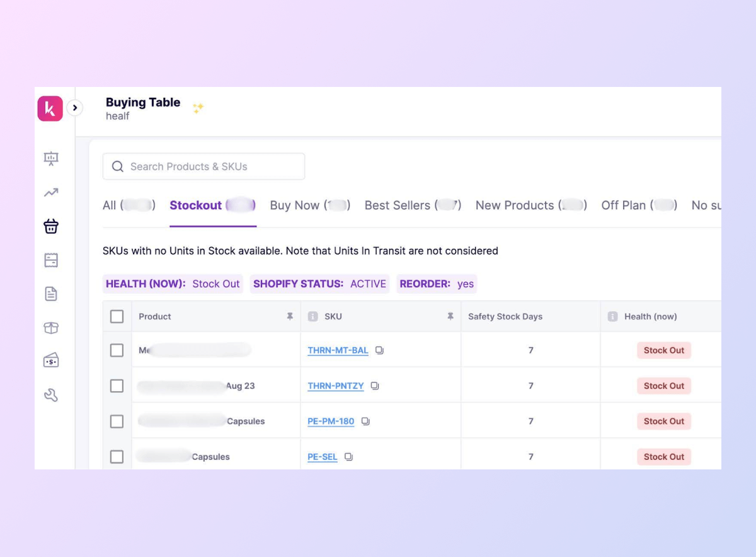The image size is (756, 557).
Task: Open the THRN-MT-BAL SKU link
Action: click(338, 350)
